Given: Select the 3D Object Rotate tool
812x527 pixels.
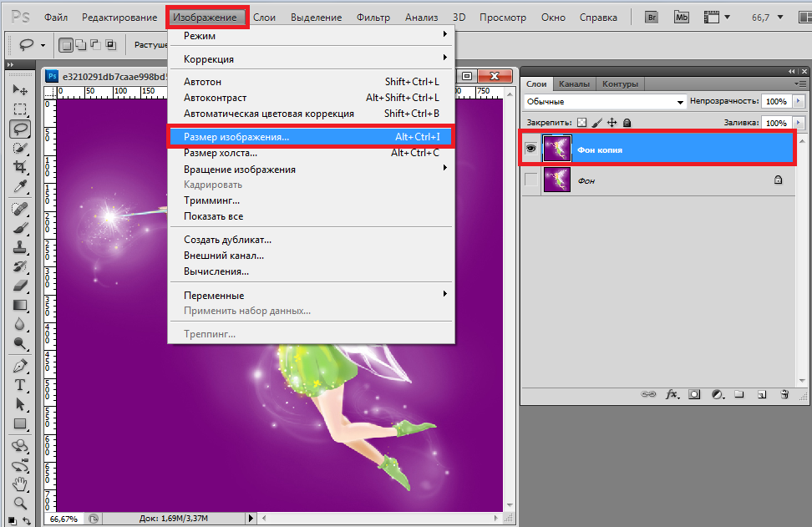Looking at the screenshot, I should 20,446.
